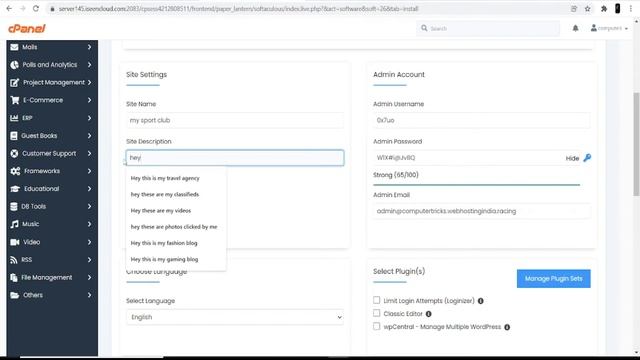Click the browser address bar URL
640x360 pixels.
[x=238, y=9]
